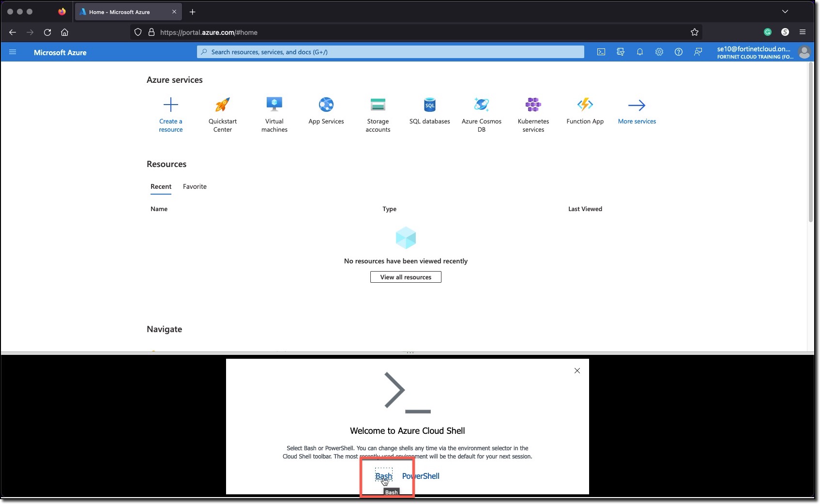Click the Quickstart Center label
Screen dimensions: 820x504
(223, 125)
